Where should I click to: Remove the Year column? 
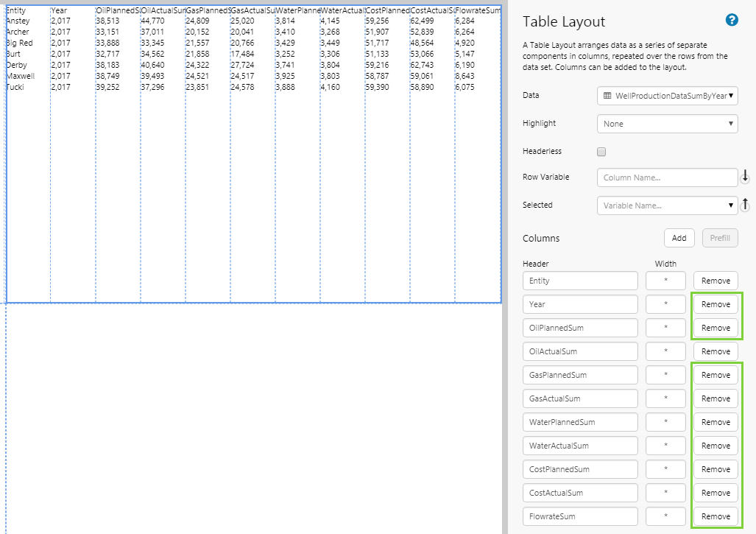point(716,304)
